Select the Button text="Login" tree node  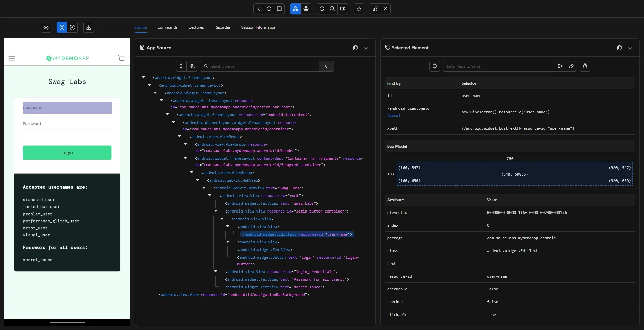tap(298, 261)
